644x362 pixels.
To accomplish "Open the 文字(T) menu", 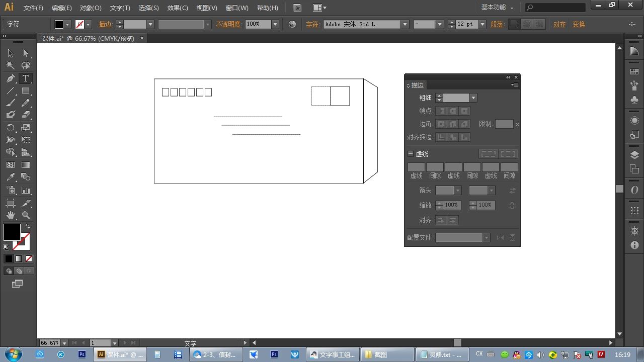I will pyautogui.click(x=120, y=8).
